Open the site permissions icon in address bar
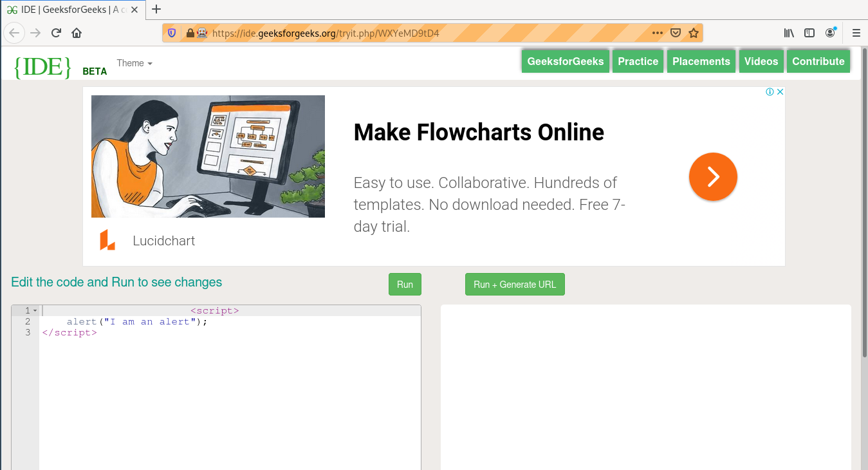868x470 pixels. pyautogui.click(x=202, y=33)
